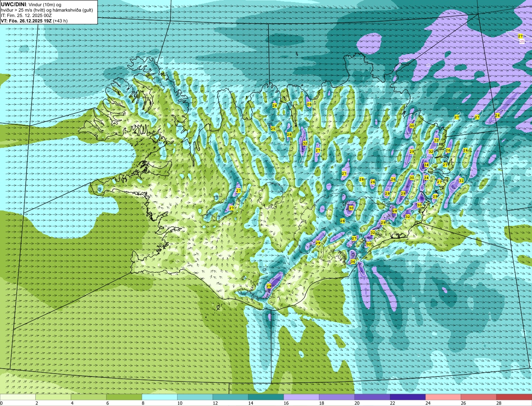
Task: Click the legend scale number '2'
Action: tap(37, 403)
